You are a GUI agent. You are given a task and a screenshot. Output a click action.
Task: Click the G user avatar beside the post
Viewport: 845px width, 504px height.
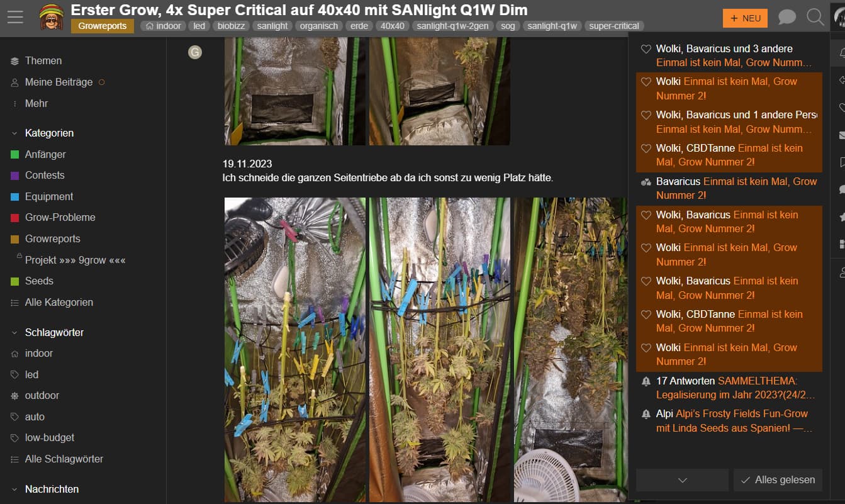coord(194,53)
